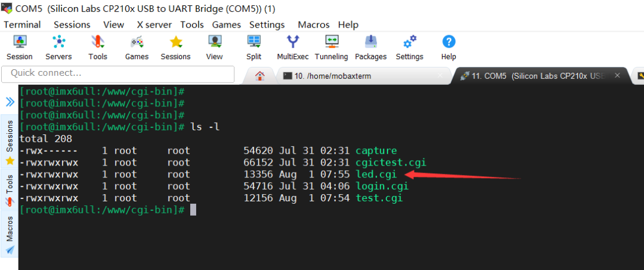Enable MultiExec mode icon

click(293, 42)
